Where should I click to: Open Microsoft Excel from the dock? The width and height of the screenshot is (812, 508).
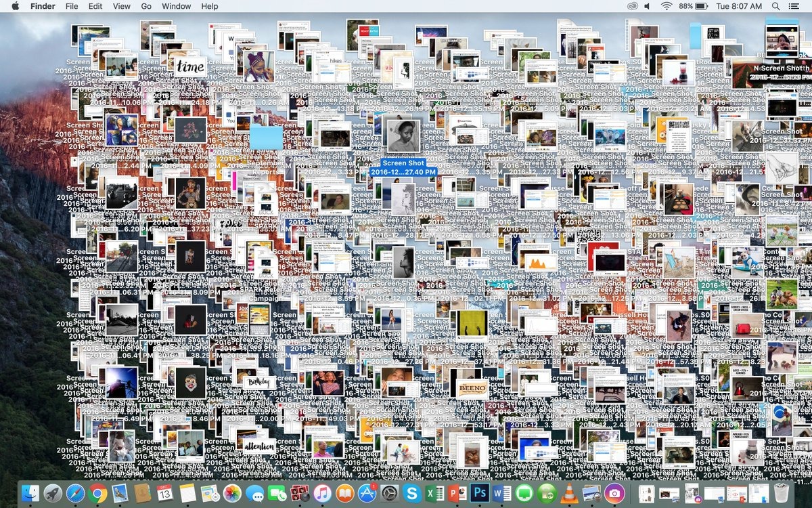point(434,494)
